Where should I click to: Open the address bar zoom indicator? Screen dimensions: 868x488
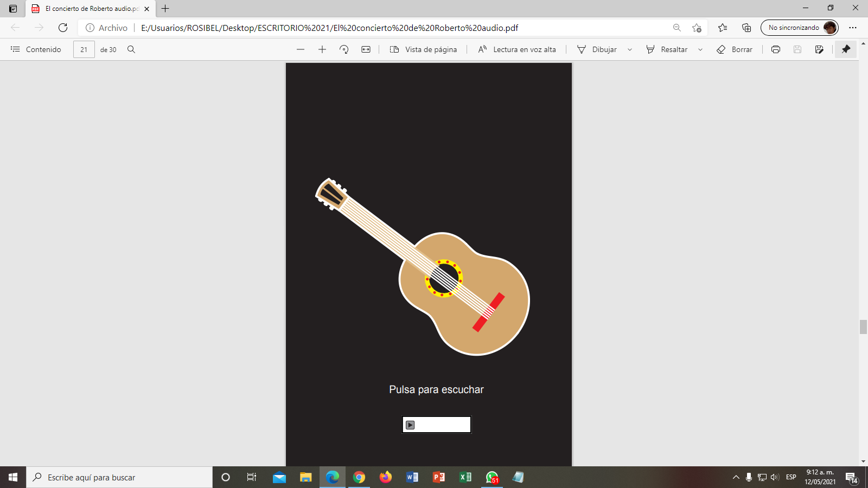pyautogui.click(x=676, y=28)
